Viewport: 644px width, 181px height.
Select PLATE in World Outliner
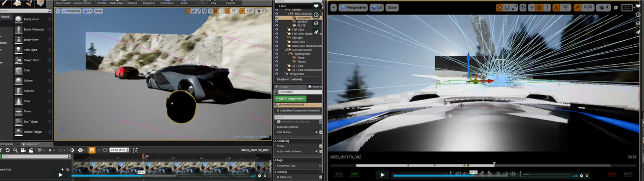tap(301, 26)
